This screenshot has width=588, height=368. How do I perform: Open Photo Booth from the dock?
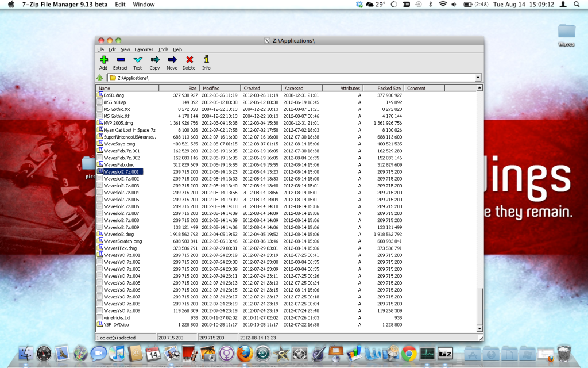point(189,354)
